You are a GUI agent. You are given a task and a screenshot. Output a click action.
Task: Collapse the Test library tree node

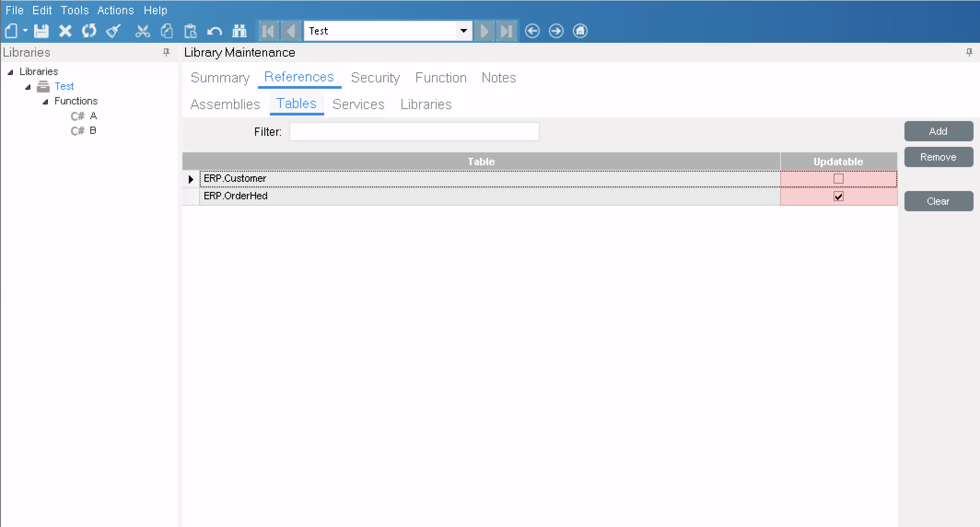click(x=28, y=87)
